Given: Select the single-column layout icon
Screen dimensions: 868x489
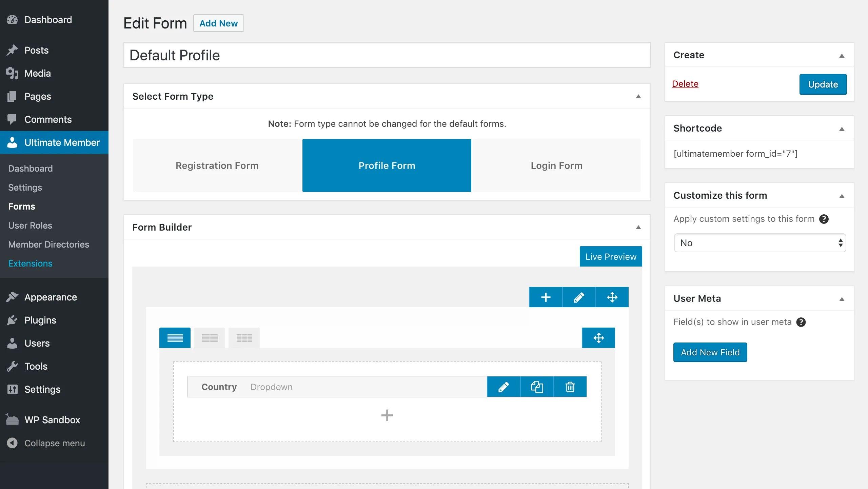Looking at the screenshot, I should pyautogui.click(x=175, y=337).
